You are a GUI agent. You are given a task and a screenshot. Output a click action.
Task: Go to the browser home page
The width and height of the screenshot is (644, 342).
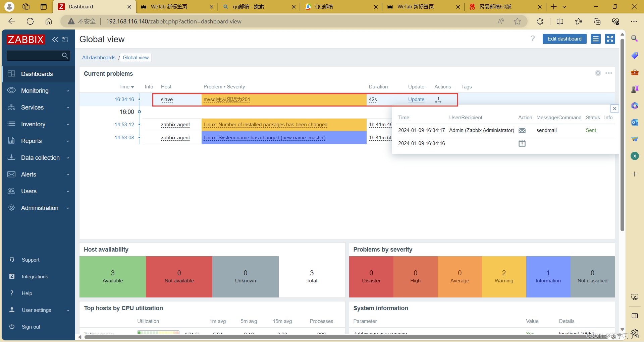[49, 21]
